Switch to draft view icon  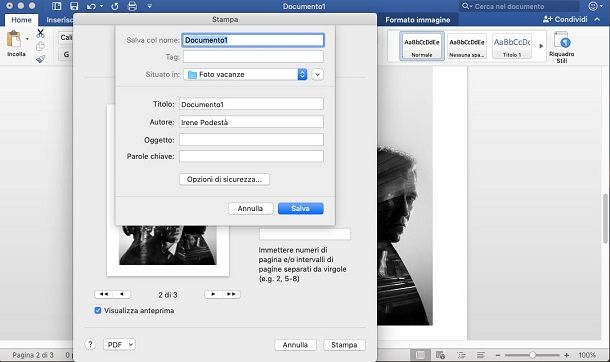[481, 355]
